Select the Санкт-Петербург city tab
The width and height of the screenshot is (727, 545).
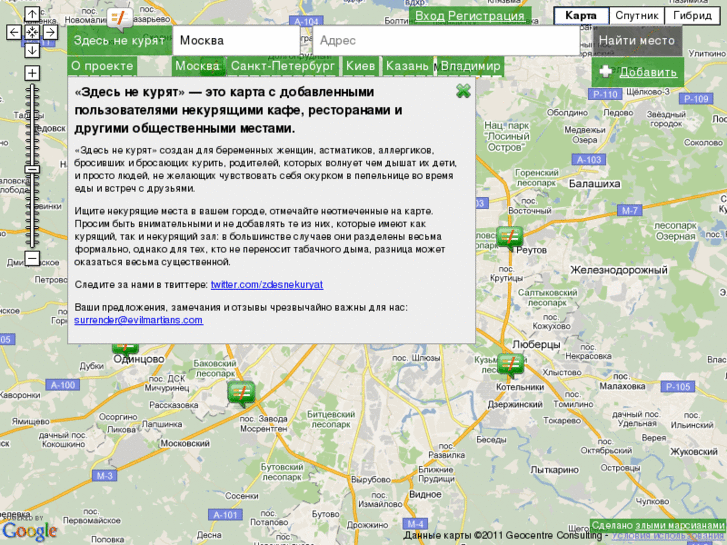point(282,66)
